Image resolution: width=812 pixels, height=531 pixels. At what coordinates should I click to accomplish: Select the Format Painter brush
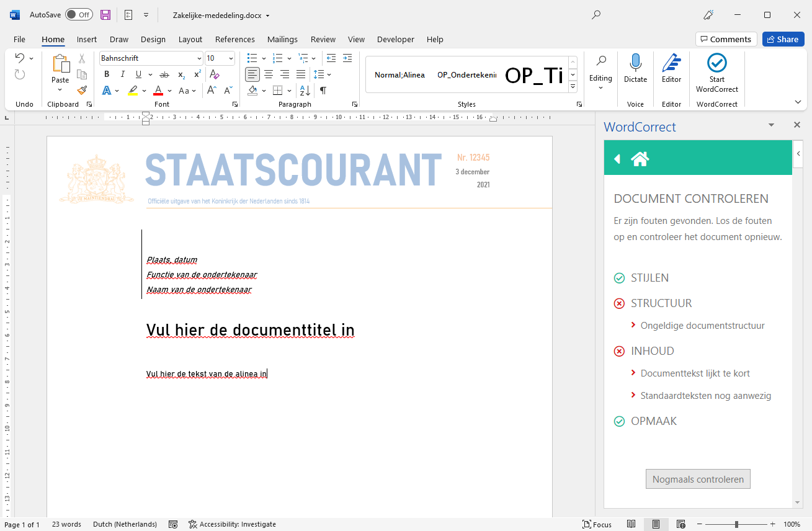82,91
